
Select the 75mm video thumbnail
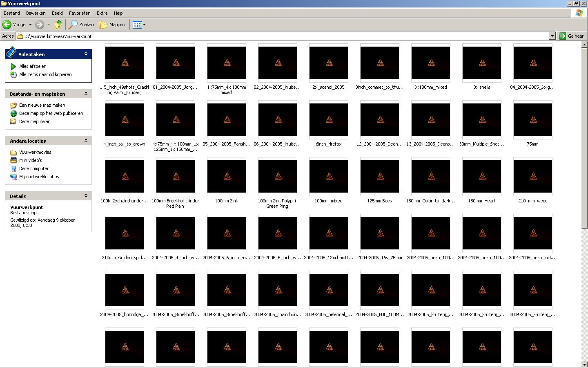pos(533,120)
